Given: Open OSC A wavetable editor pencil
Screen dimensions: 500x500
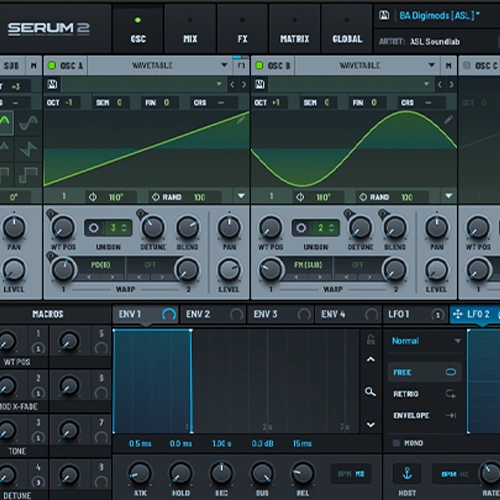Looking at the screenshot, I should pos(241,119).
